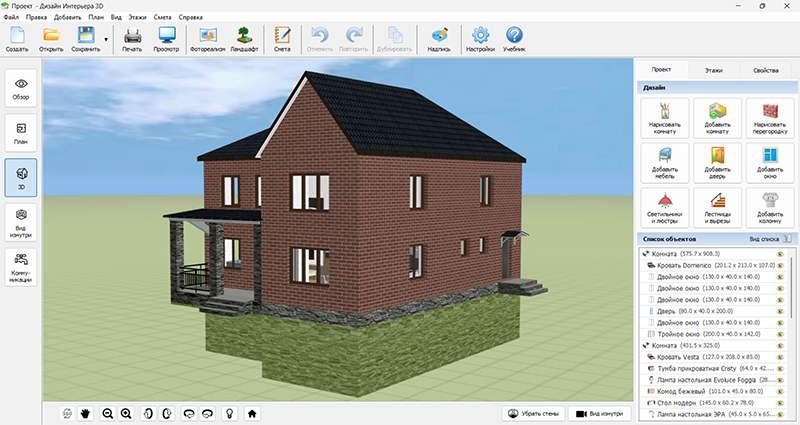Open dropdown arrow beside Сохранить
This screenshot has height=425, width=800.
click(106, 39)
